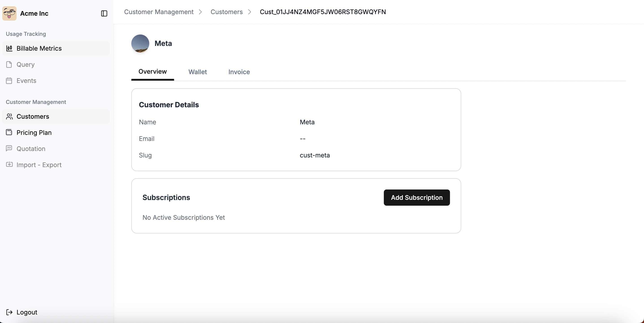This screenshot has width=644, height=323.
Task: Click the Import - Export download icon
Action: pyautogui.click(x=9, y=164)
